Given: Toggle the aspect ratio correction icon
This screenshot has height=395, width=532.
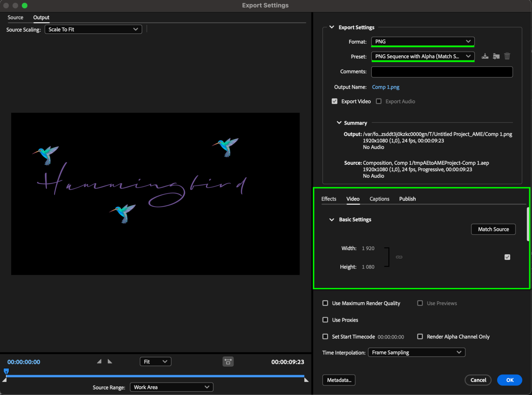Looking at the screenshot, I should tap(228, 362).
